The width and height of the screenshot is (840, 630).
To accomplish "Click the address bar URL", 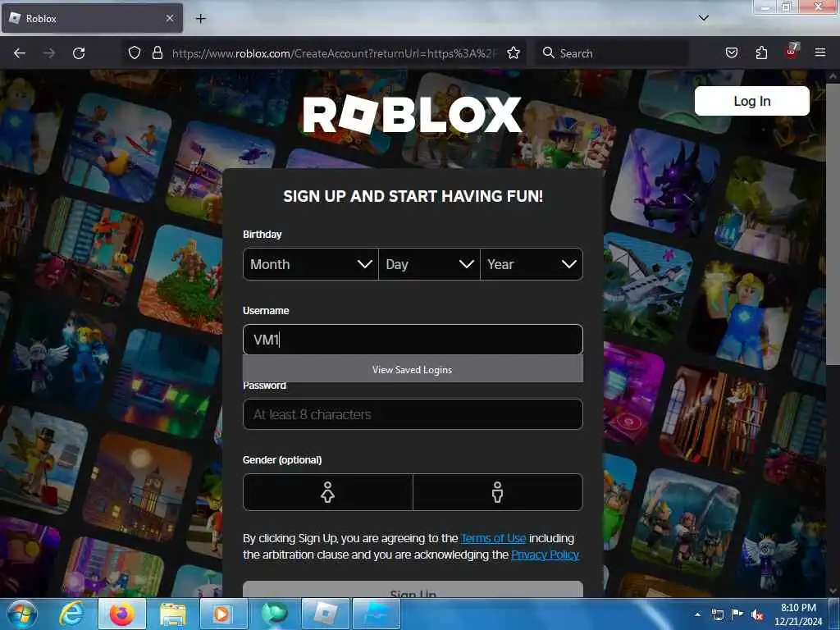I will tap(335, 53).
